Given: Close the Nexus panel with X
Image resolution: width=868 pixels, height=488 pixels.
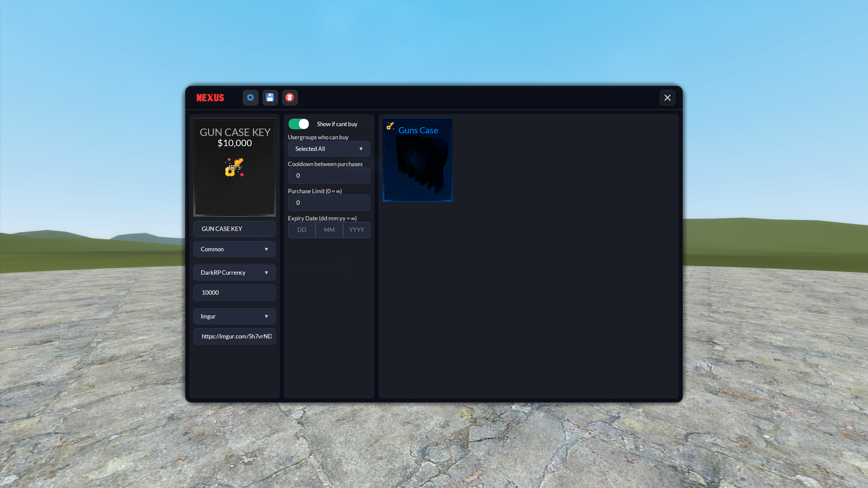Looking at the screenshot, I should 667,98.
